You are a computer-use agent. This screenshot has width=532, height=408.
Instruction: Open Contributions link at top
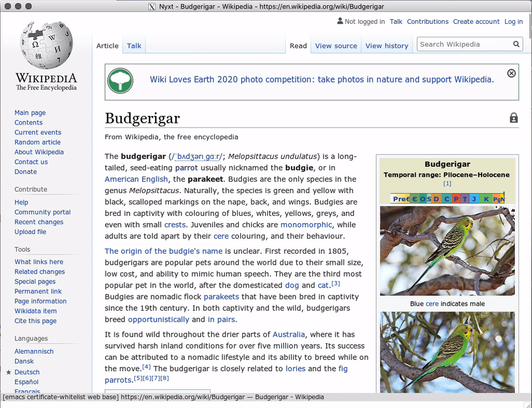click(x=428, y=22)
